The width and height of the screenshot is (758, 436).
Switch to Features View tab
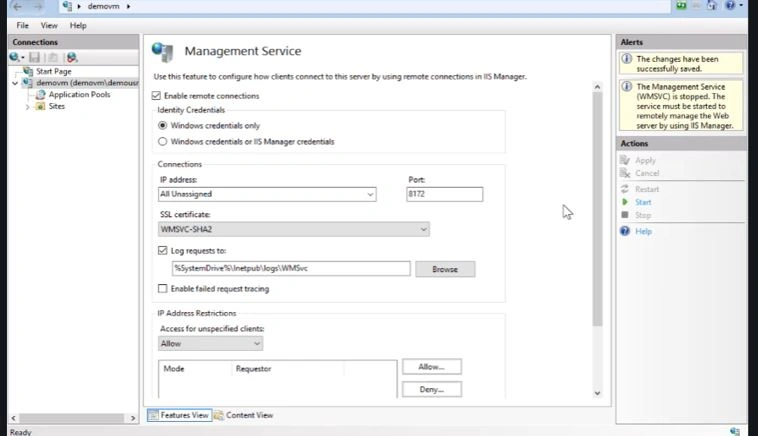click(179, 415)
